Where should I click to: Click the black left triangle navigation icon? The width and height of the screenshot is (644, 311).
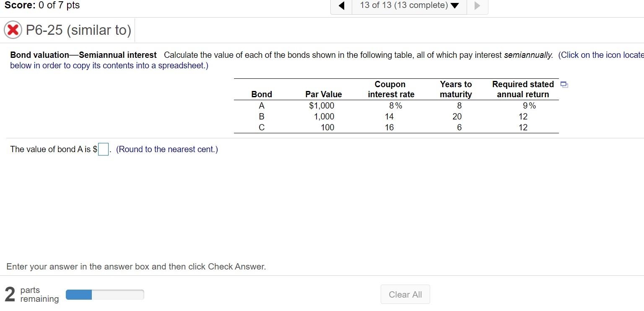(341, 5)
